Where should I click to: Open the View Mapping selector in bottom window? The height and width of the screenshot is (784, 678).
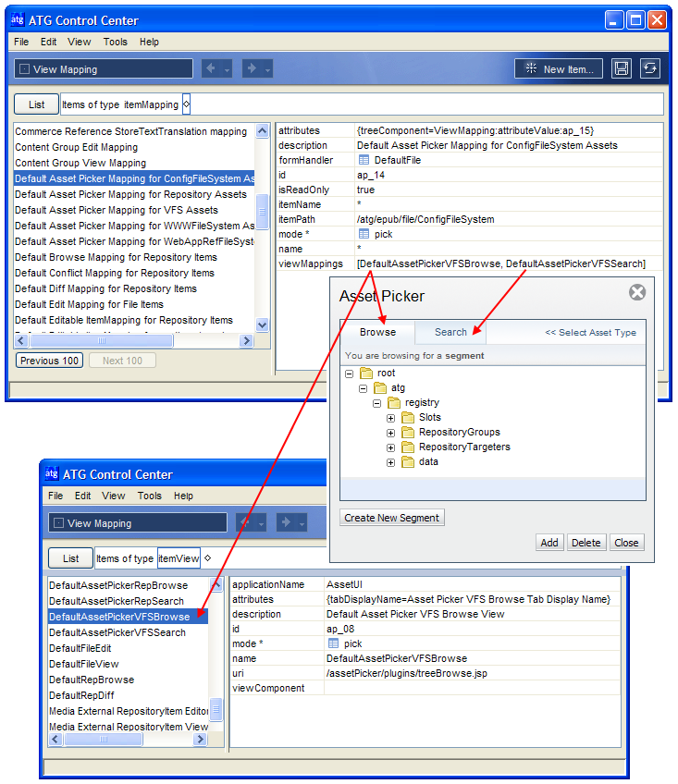(x=138, y=523)
